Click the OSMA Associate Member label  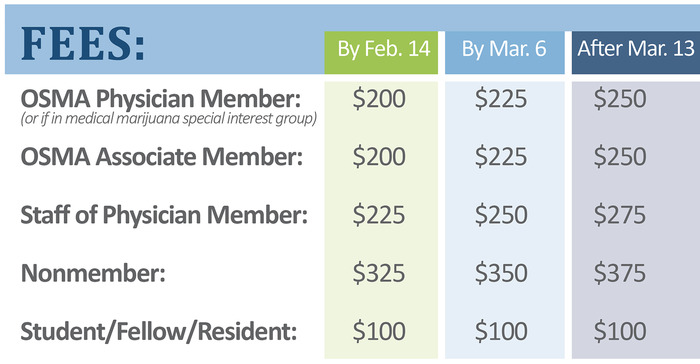(x=162, y=157)
